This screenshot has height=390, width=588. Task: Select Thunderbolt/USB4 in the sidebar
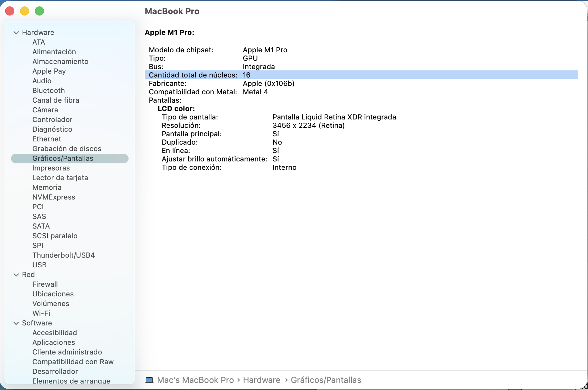click(63, 255)
